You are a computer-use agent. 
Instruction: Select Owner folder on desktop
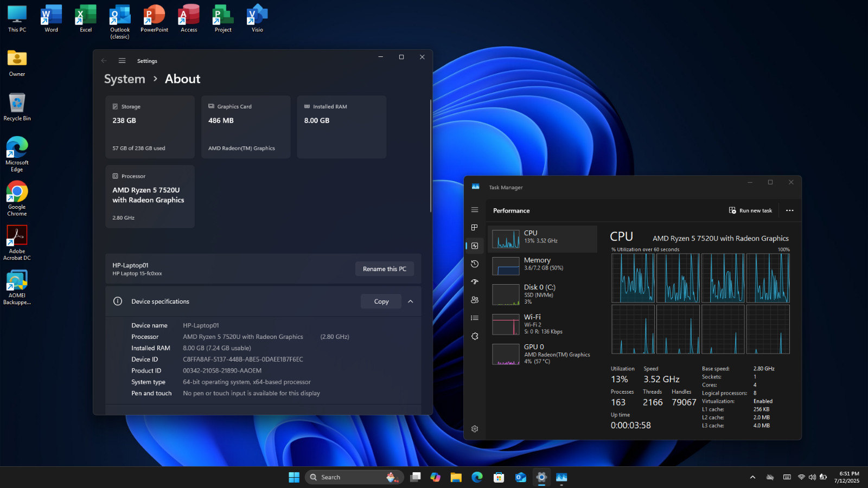[x=17, y=63]
